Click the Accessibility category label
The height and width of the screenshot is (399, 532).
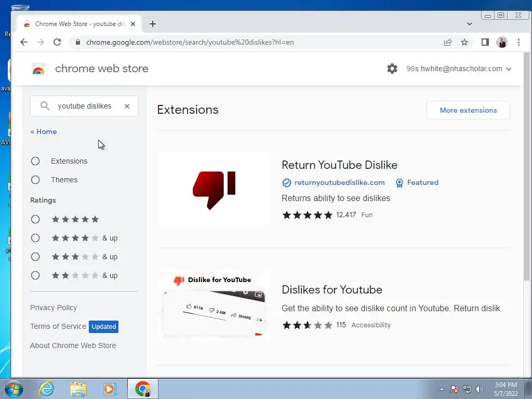click(x=371, y=325)
